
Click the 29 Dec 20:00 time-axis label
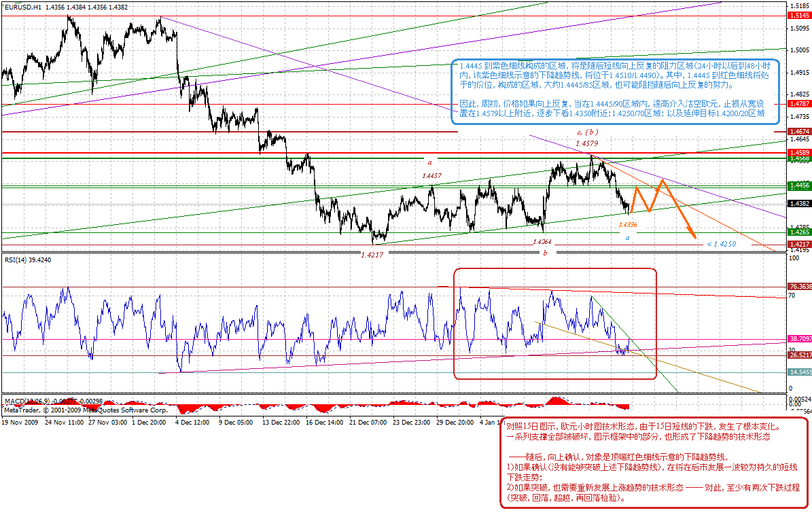pos(455,423)
